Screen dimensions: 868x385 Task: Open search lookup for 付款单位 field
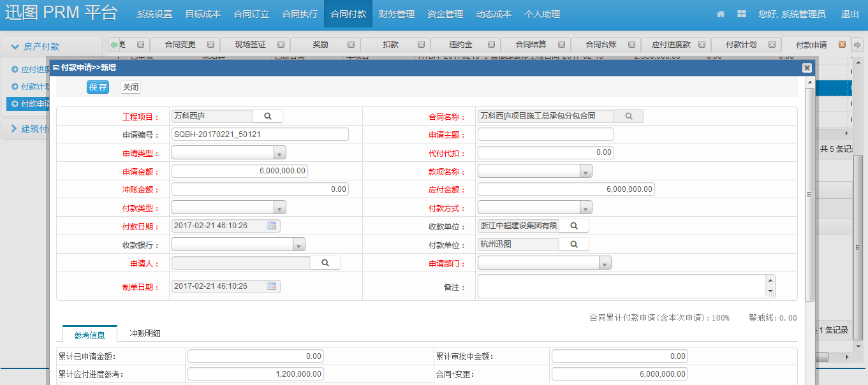[573, 244]
